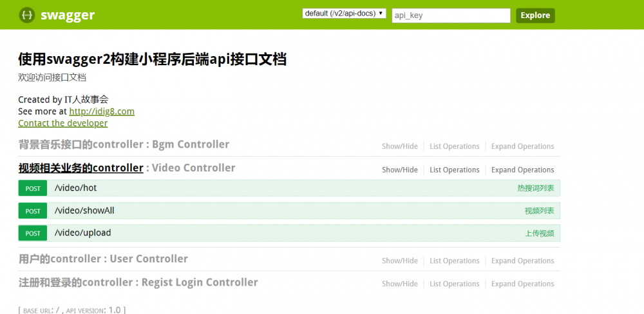Collapse the Video Controller section heading

coord(127,168)
